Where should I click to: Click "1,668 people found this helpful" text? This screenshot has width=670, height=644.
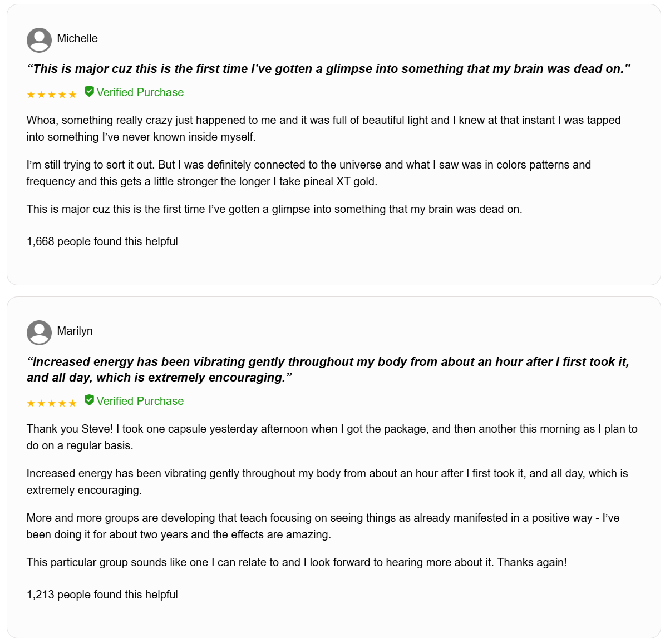[x=102, y=241]
